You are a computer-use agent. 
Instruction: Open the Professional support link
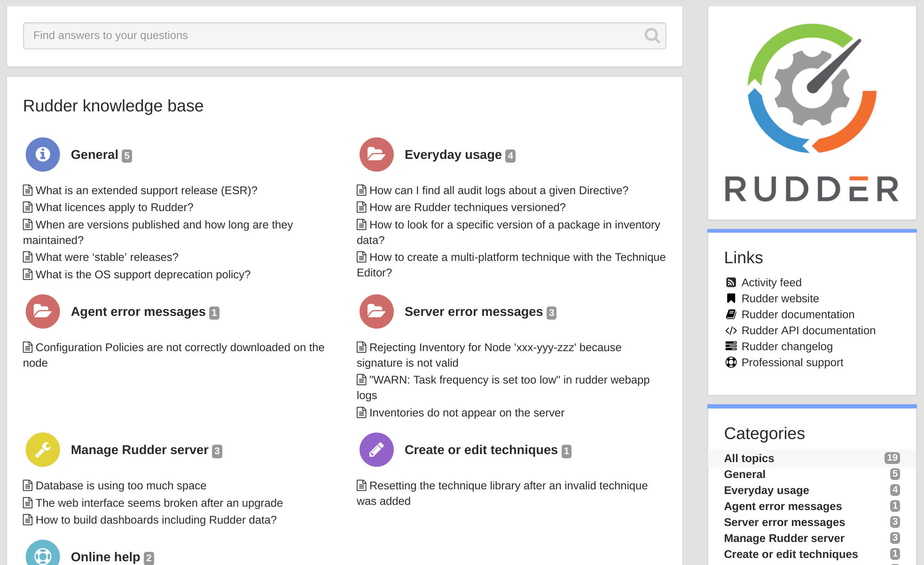(792, 362)
